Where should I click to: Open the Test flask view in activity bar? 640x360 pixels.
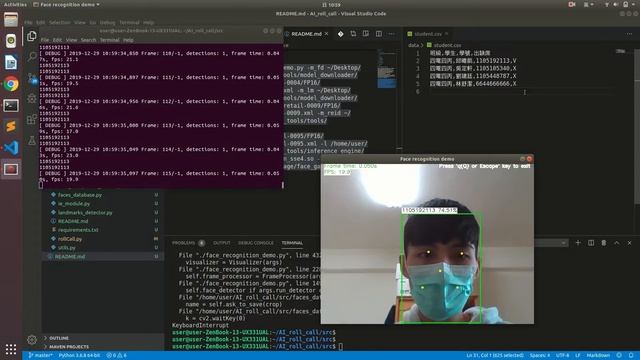pos(32,141)
